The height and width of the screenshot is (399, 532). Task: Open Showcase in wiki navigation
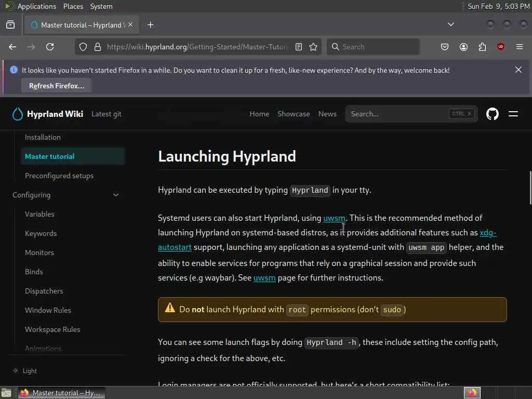(294, 114)
